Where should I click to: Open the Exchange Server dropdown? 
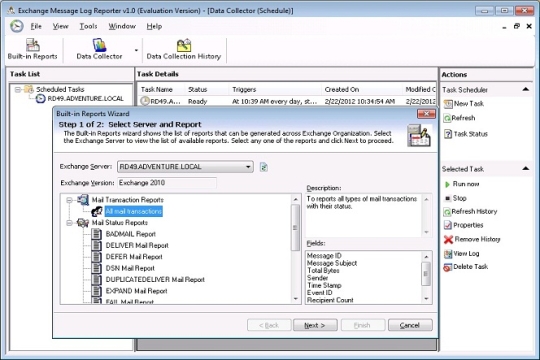pyautogui.click(x=248, y=167)
